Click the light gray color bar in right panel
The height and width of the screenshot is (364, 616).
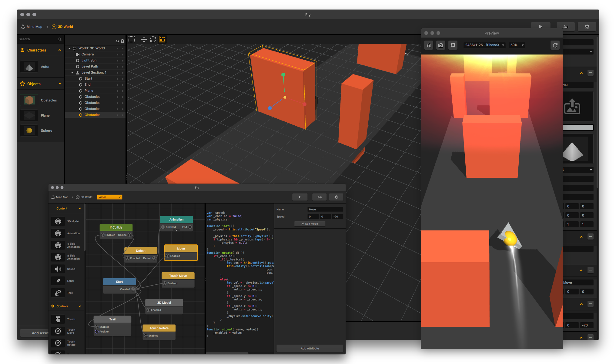tap(578, 127)
